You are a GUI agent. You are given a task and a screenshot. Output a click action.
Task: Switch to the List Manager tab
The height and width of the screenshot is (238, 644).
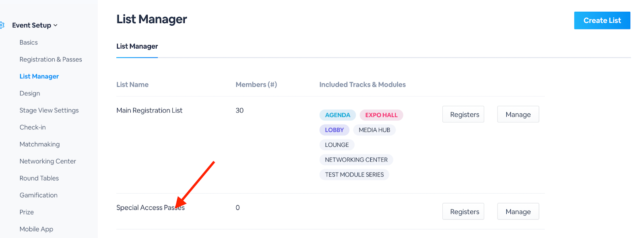coord(137,47)
